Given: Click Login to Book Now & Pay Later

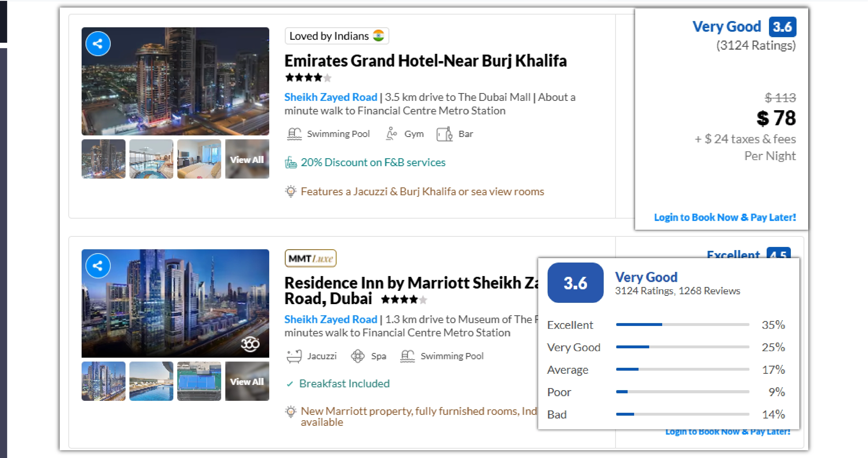Looking at the screenshot, I should click(725, 217).
